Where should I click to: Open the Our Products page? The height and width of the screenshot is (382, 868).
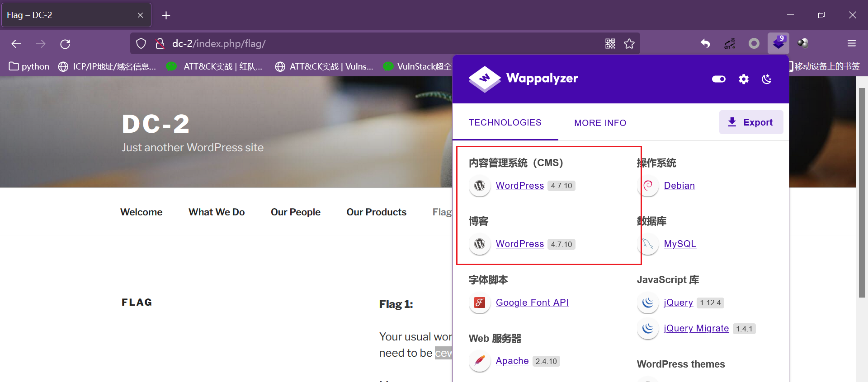tap(377, 212)
